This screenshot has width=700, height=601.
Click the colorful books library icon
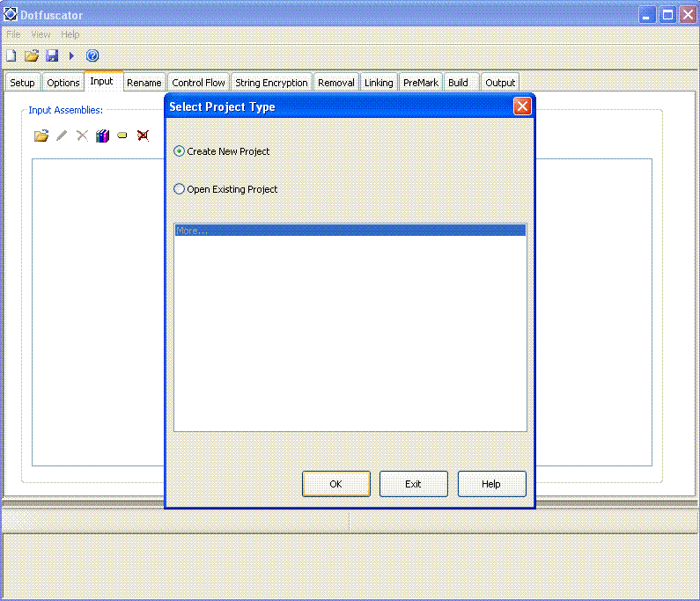103,136
